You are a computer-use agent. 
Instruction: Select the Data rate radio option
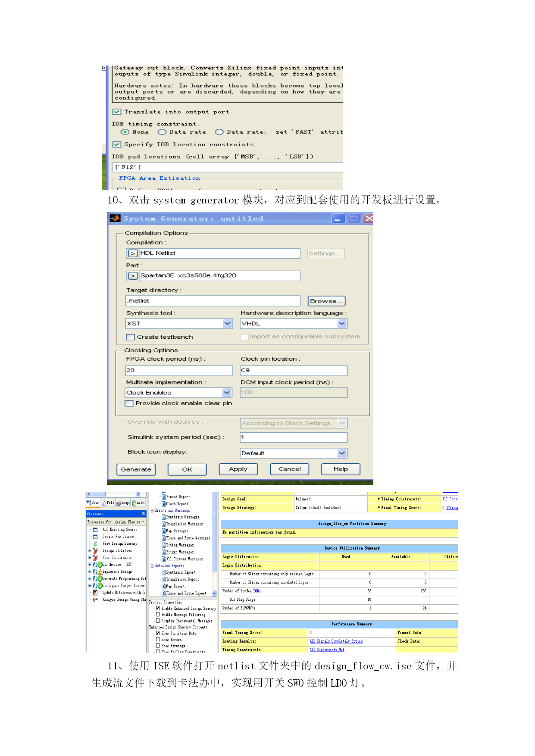(162, 132)
